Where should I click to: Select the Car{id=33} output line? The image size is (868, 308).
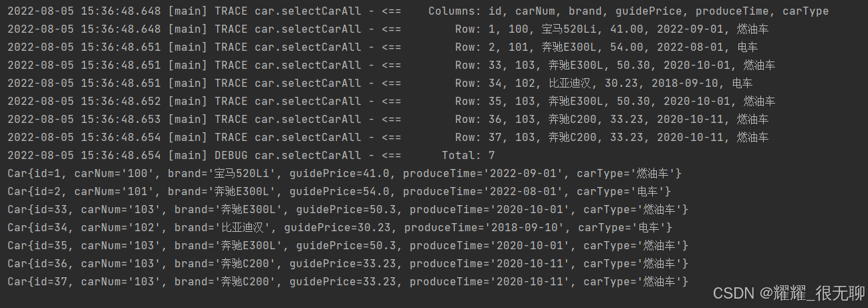tap(347, 210)
